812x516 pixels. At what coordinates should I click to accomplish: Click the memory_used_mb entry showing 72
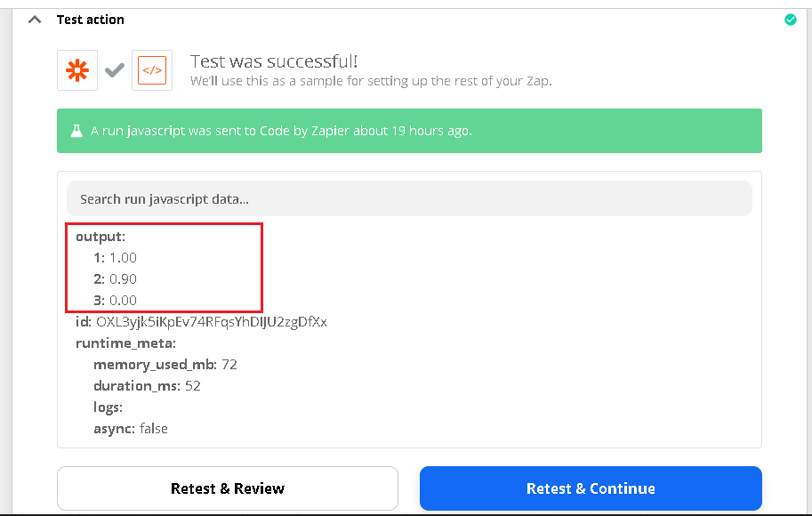point(165,364)
